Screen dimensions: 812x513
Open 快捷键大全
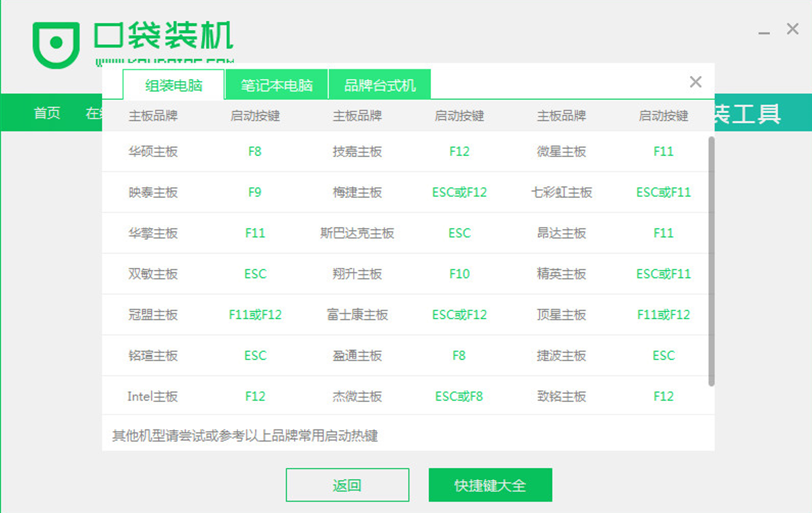490,485
